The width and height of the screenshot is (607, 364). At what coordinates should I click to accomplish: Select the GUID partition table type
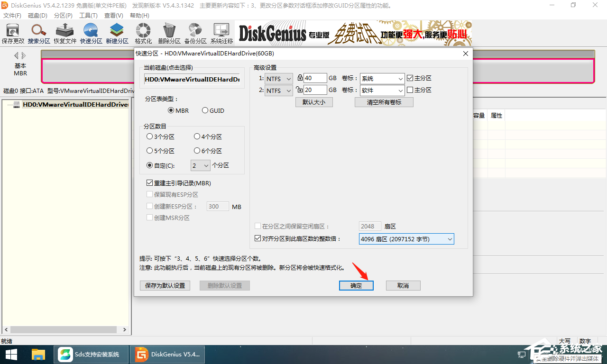(x=213, y=110)
